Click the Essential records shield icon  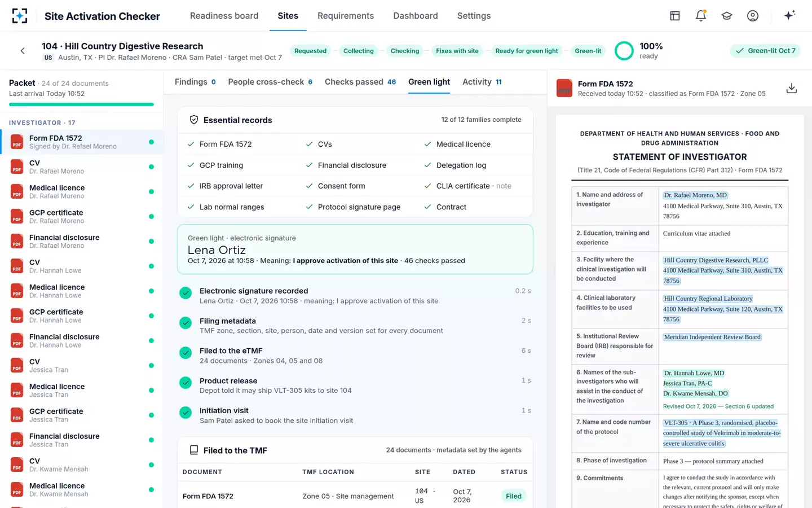tap(194, 120)
